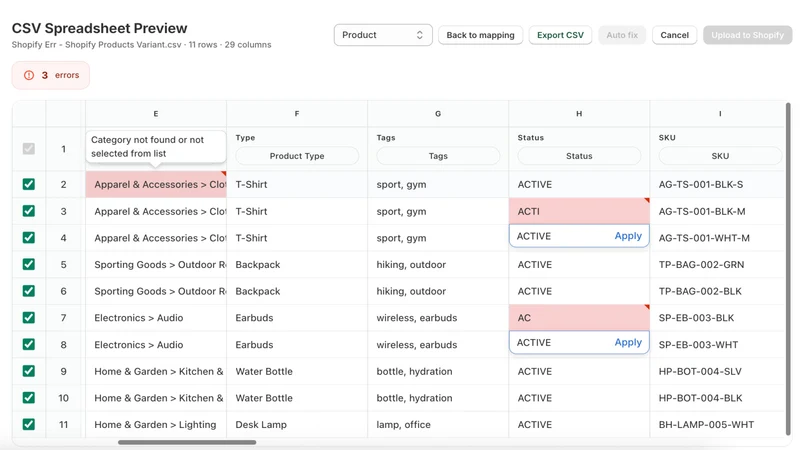
Task: Click Export CSV button
Action: (x=560, y=35)
